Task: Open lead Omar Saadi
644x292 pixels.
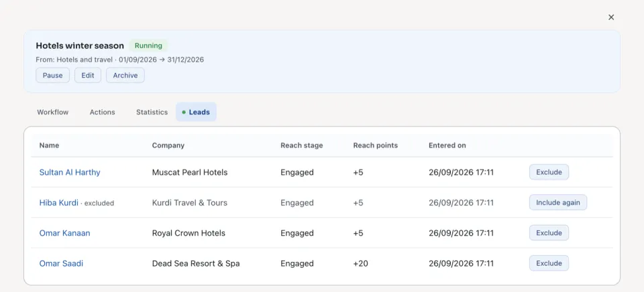Action: coord(61,263)
